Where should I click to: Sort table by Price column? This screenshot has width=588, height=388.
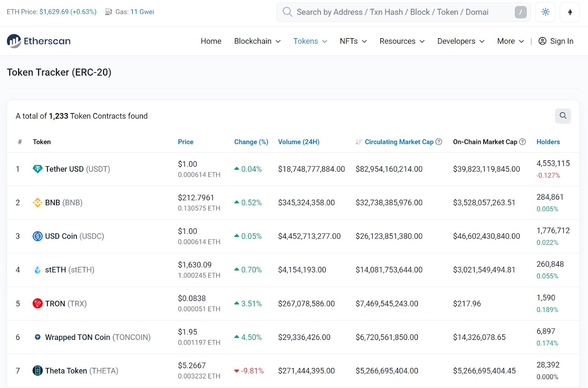click(186, 142)
